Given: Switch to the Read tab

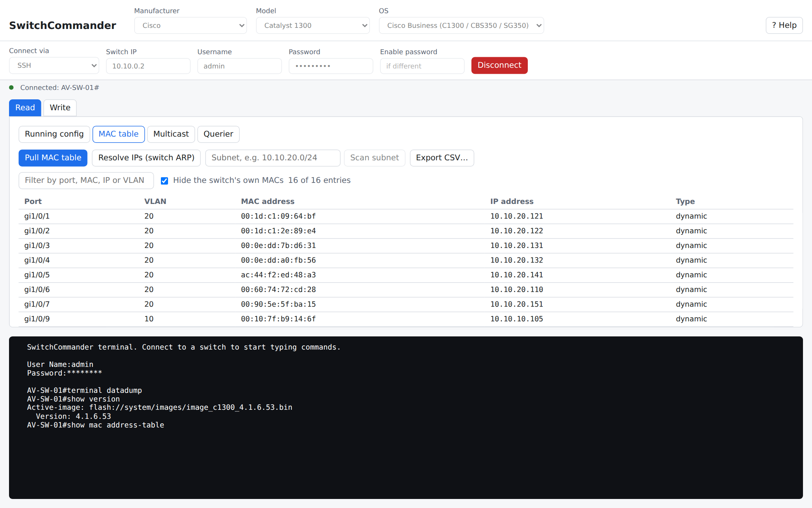Looking at the screenshot, I should pyautogui.click(x=25, y=108).
